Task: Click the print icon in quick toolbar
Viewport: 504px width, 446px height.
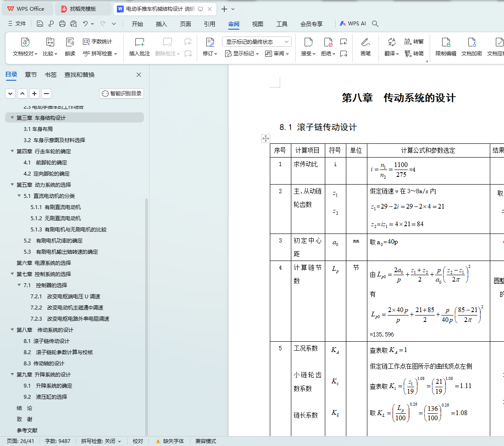Action: (x=62, y=24)
